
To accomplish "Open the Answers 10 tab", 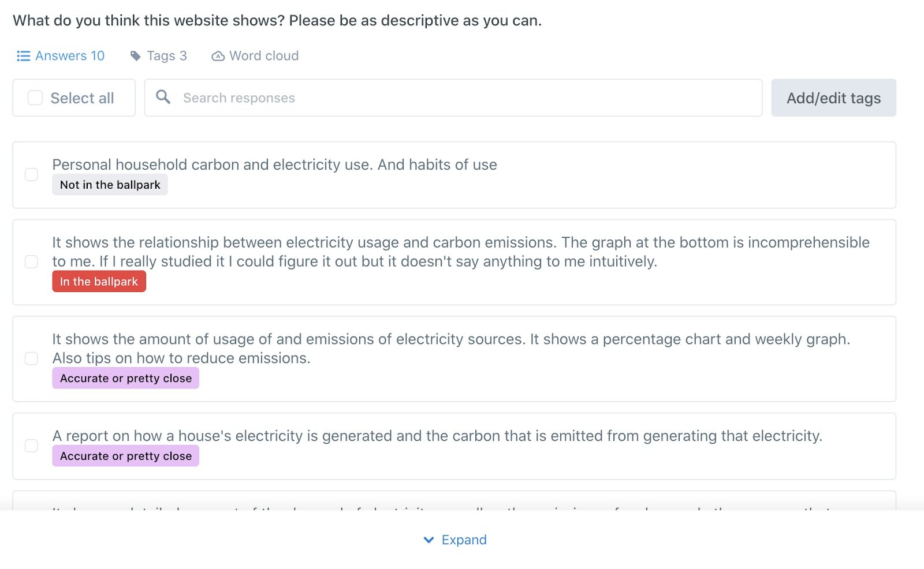I will (x=61, y=56).
